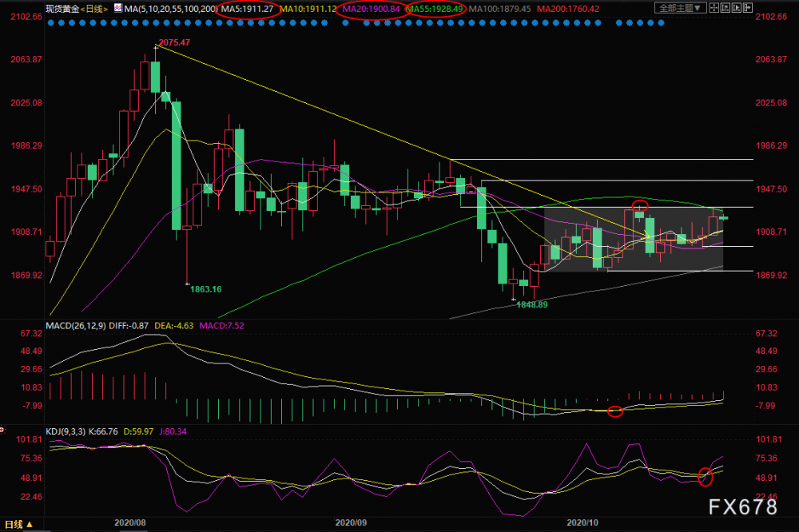
Task: Click the rightmost arrow-out toolbar icon
Action: pyautogui.click(x=748, y=8)
